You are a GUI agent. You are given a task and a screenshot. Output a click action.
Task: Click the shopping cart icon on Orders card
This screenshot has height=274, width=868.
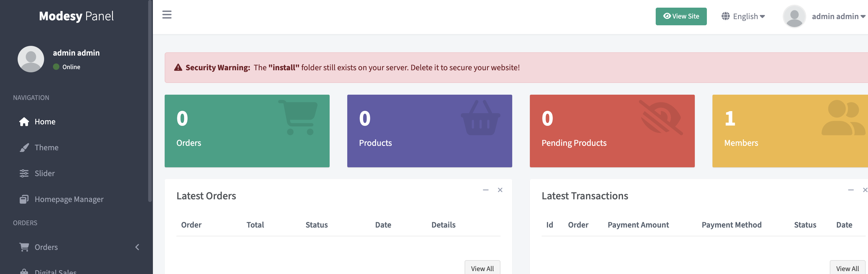click(x=298, y=117)
